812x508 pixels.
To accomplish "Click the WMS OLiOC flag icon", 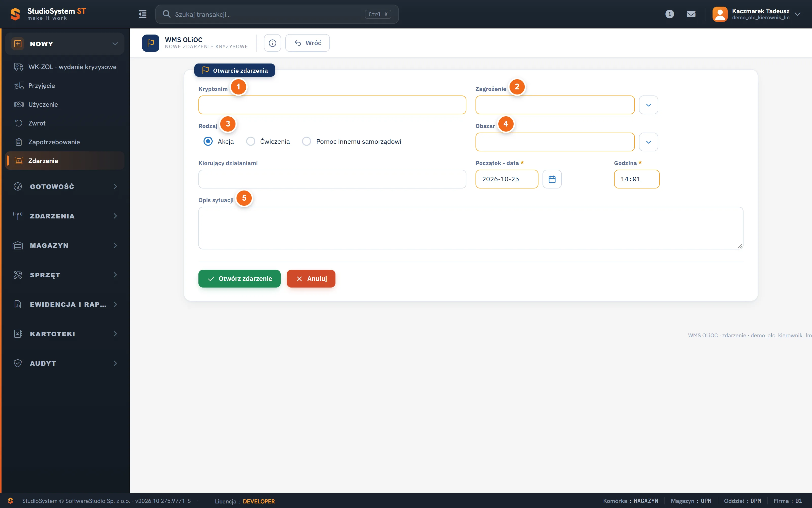I will [x=151, y=43].
